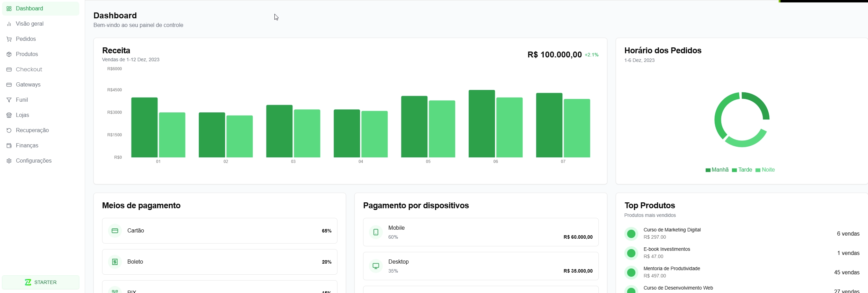Click the +2.1% growth indicator

tap(591, 55)
